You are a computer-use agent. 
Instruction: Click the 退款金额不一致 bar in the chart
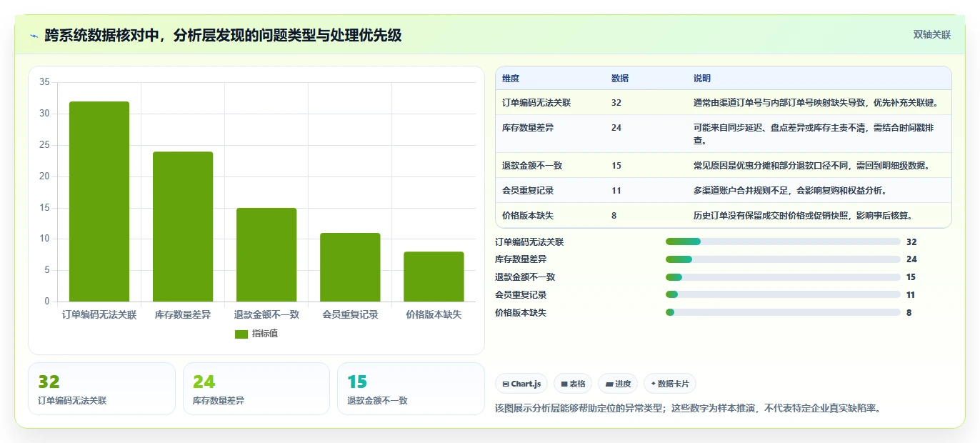[266, 254]
